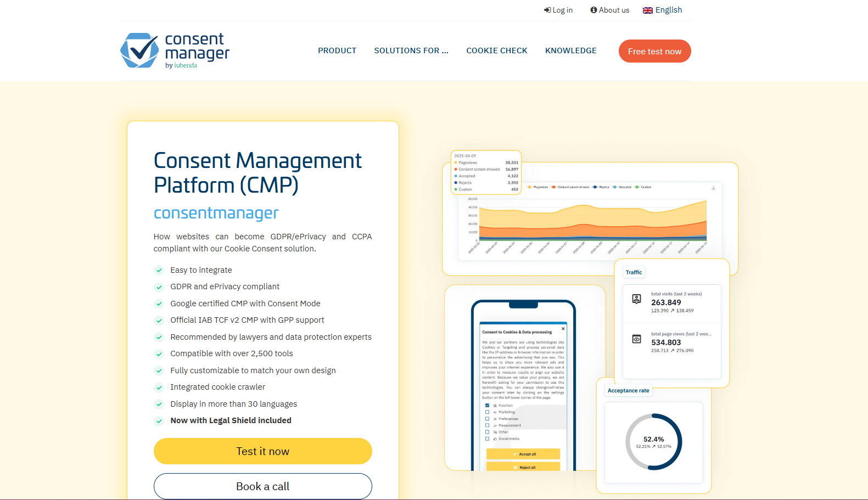Click the pageviews area chart
The width and height of the screenshot is (868, 500).
click(592, 221)
